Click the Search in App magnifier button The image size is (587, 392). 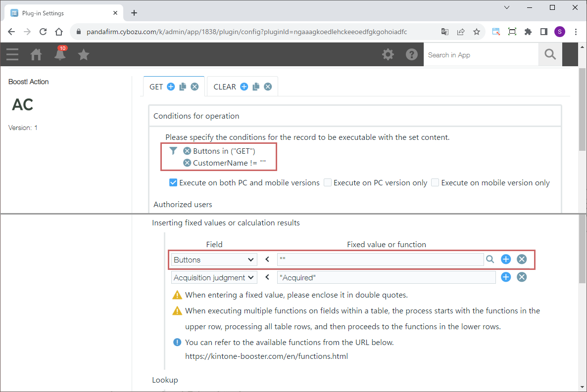(x=550, y=54)
